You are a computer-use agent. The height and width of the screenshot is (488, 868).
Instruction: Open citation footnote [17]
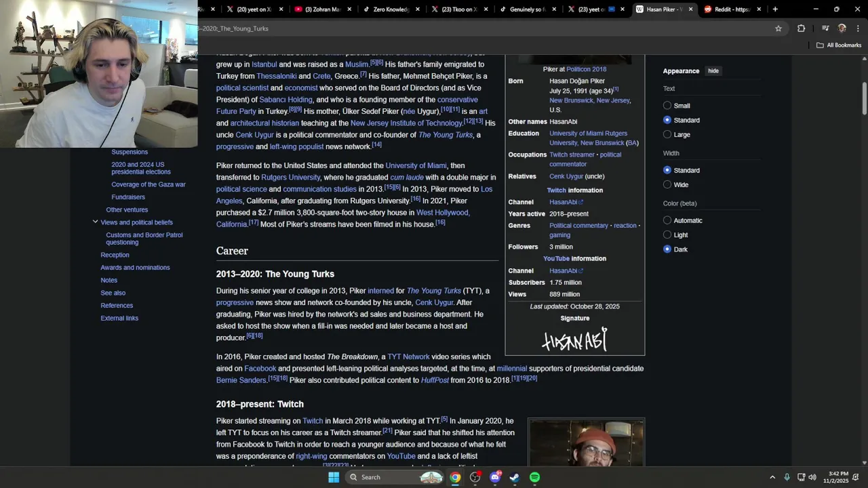(x=254, y=222)
